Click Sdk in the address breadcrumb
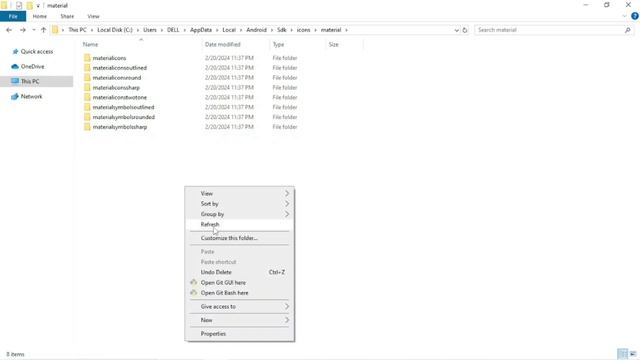640x360 pixels. 282,30
